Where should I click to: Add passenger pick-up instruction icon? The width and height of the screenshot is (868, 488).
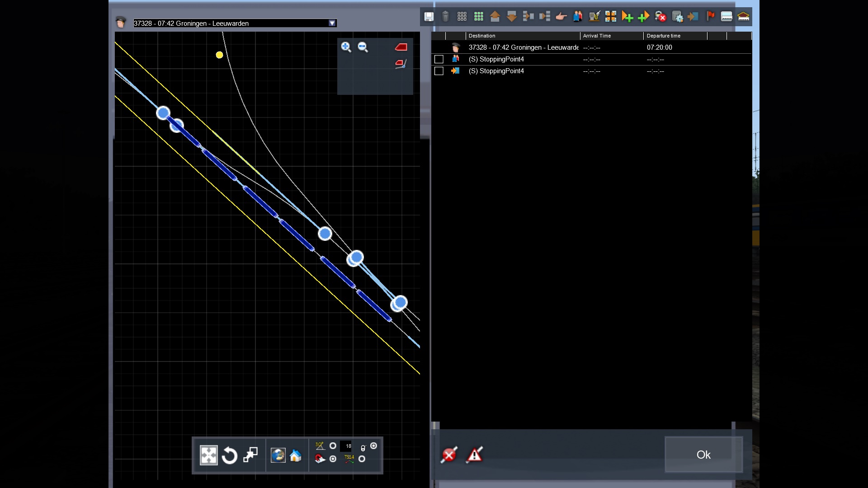pos(578,17)
